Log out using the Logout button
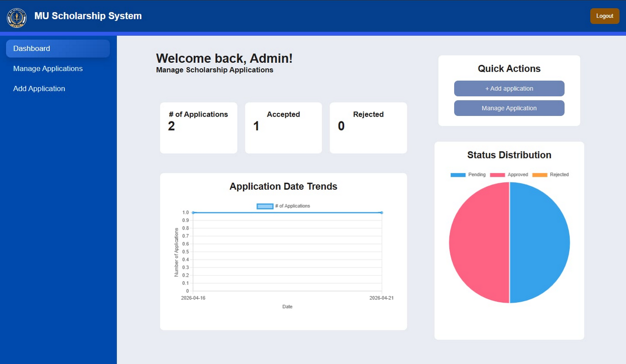This screenshot has height=364, width=626. pyautogui.click(x=604, y=16)
